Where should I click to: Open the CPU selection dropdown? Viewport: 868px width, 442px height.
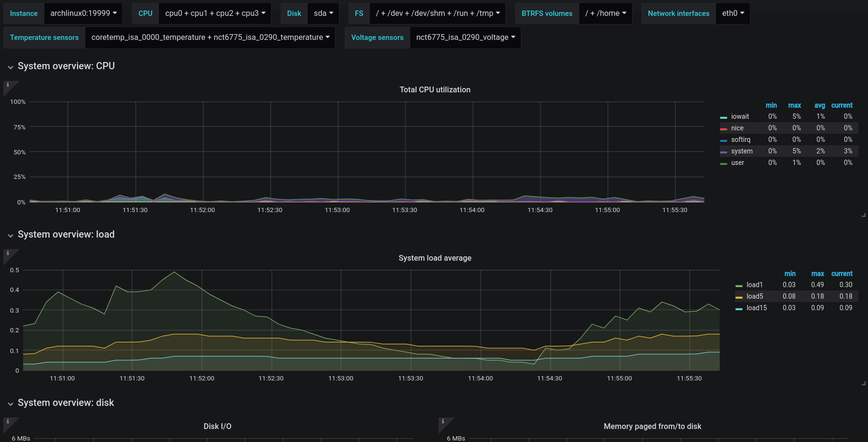click(215, 13)
